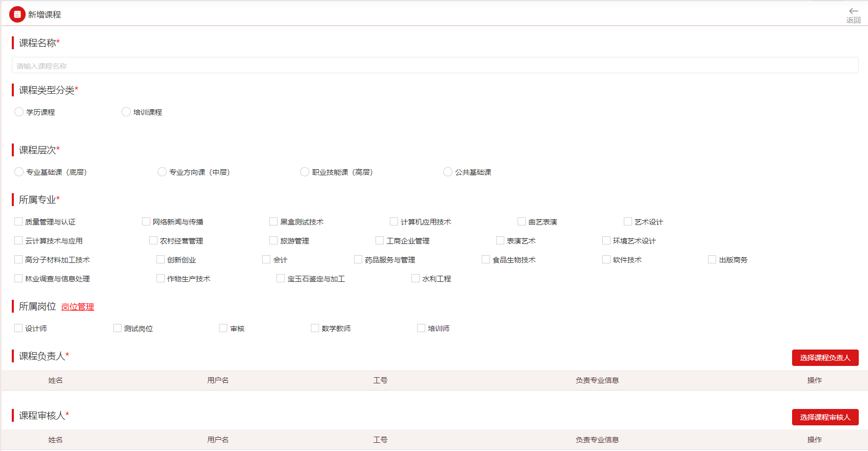The image size is (868, 451).
Task: Select the 培训课程 radio button
Action: (126, 112)
